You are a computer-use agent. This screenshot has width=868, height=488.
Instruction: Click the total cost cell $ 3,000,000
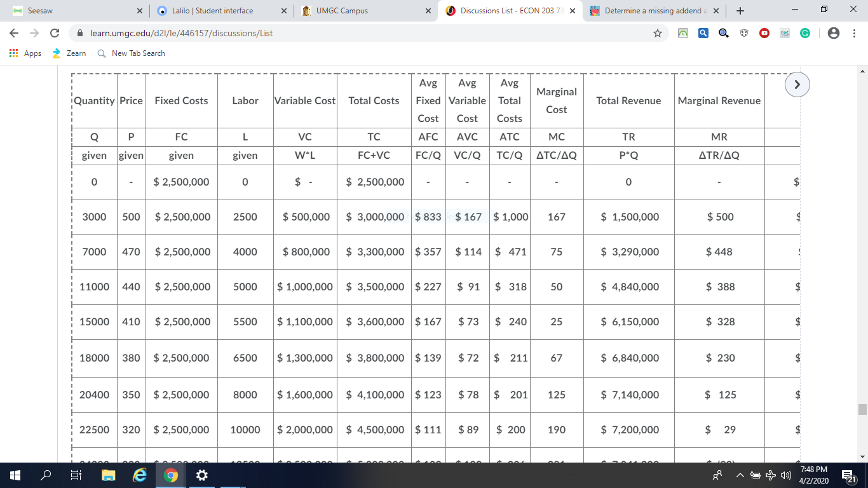(374, 217)
